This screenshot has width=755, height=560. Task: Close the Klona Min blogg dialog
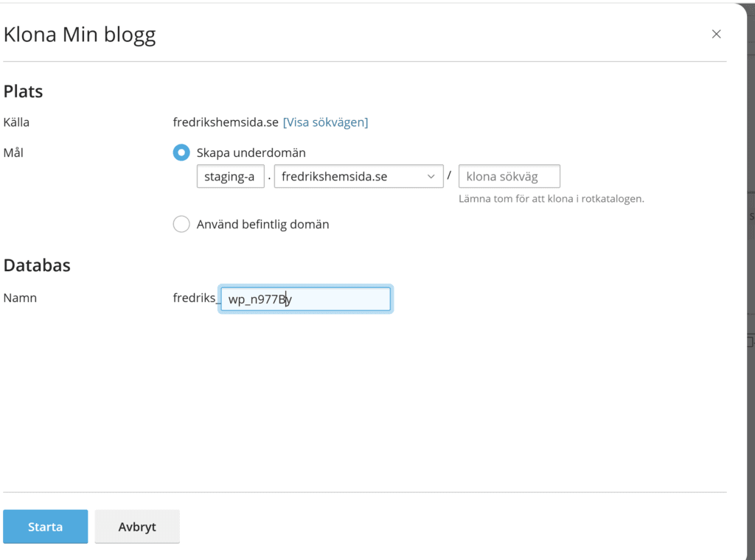[x=716, y=34]
